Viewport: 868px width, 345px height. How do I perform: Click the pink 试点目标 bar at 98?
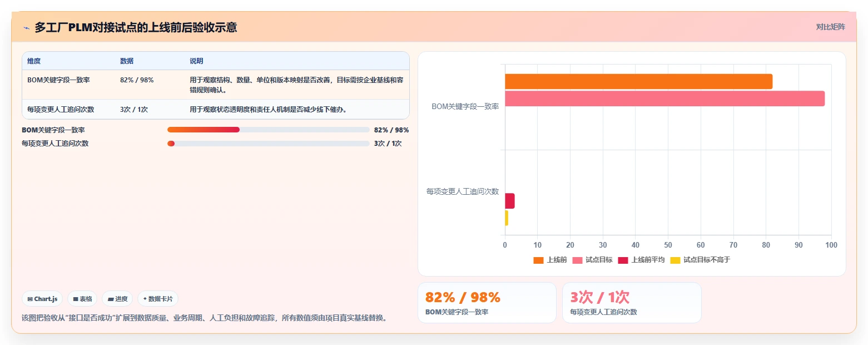click(664, 98)
